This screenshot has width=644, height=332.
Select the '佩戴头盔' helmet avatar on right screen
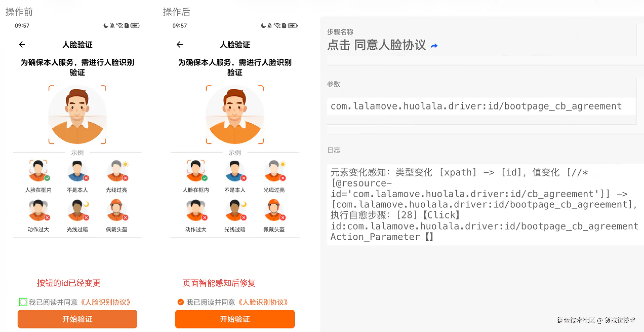274,210
